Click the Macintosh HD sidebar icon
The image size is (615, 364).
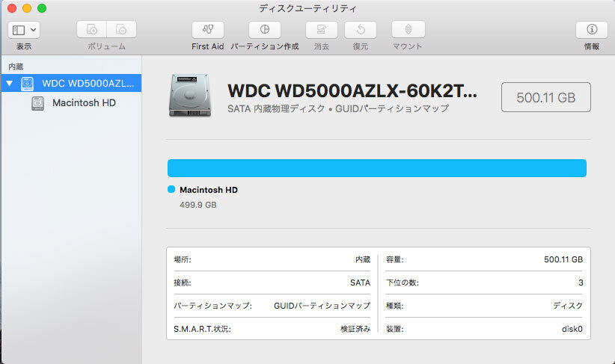pyautogui.click(x=37, y=103)
